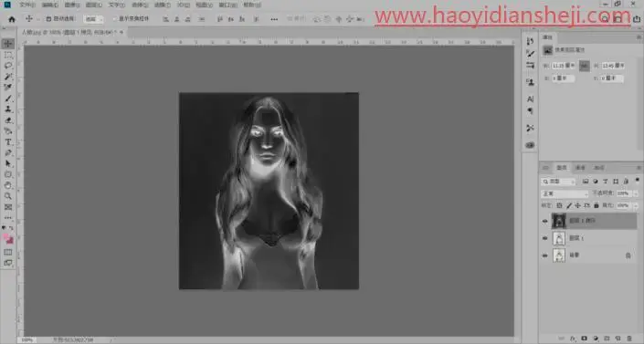
Task: Toggle lock all padlock icon
Action: (596, 205)
